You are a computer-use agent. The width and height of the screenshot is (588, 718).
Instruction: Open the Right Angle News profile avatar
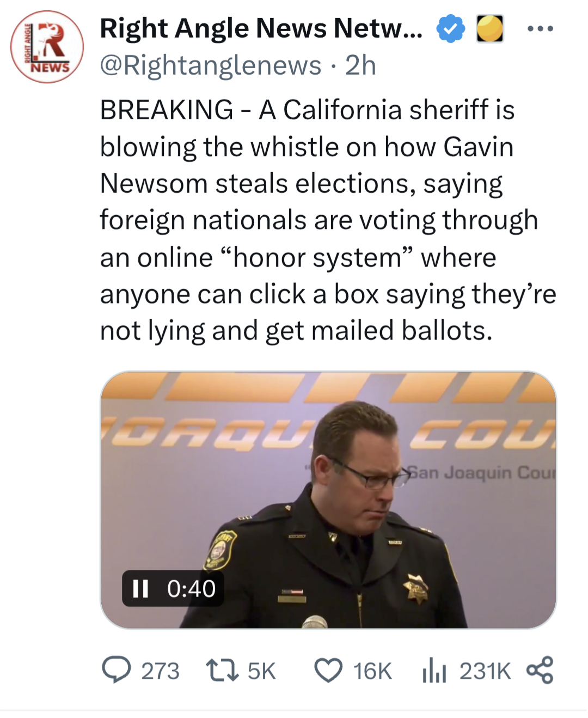click(47, 47)
